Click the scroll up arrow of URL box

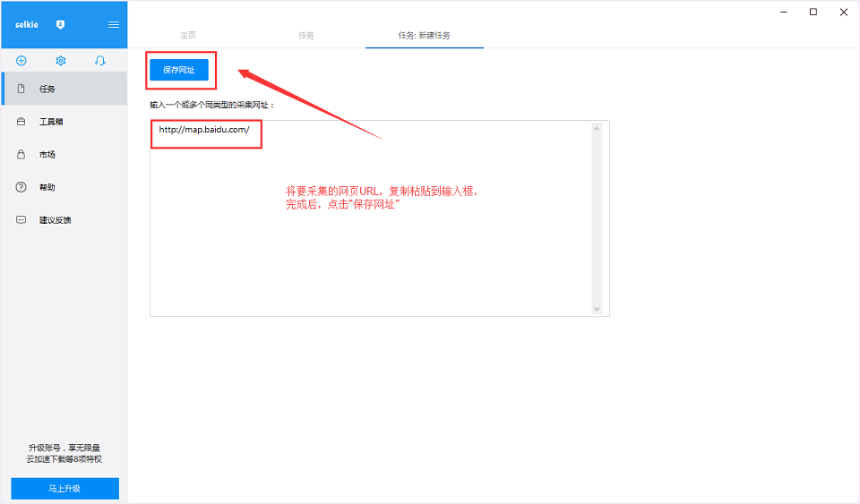597,128
